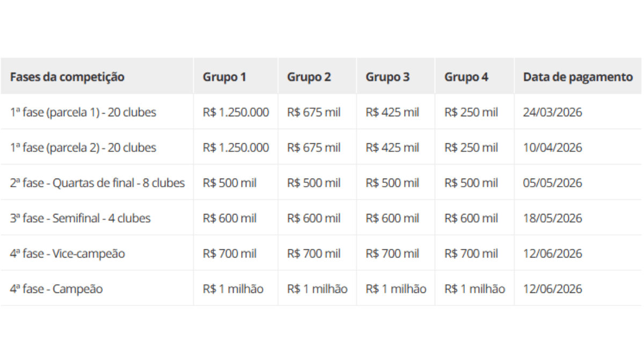644x362 pixels.
Task: Click the 05/05/2026 date cell
Action: pos(552,183)
